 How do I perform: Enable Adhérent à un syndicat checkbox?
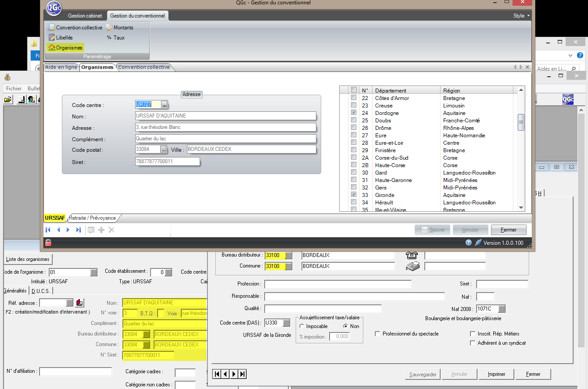[473, 343]
